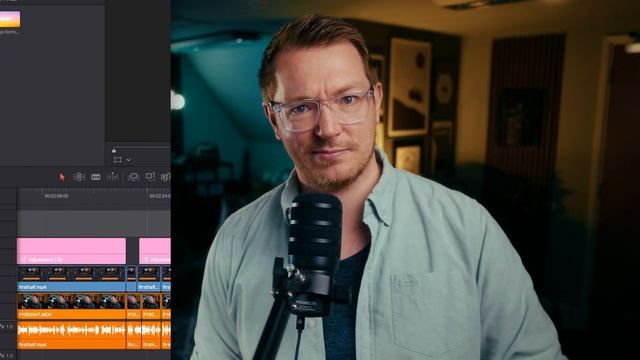Click the Replace Clip toolbar icon
This screenshot has width=640, height=360.
point(165,177)
